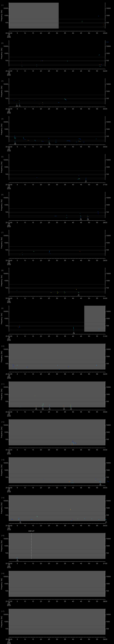Click the 2.5 marker in panel (3)

pos(17,106)
